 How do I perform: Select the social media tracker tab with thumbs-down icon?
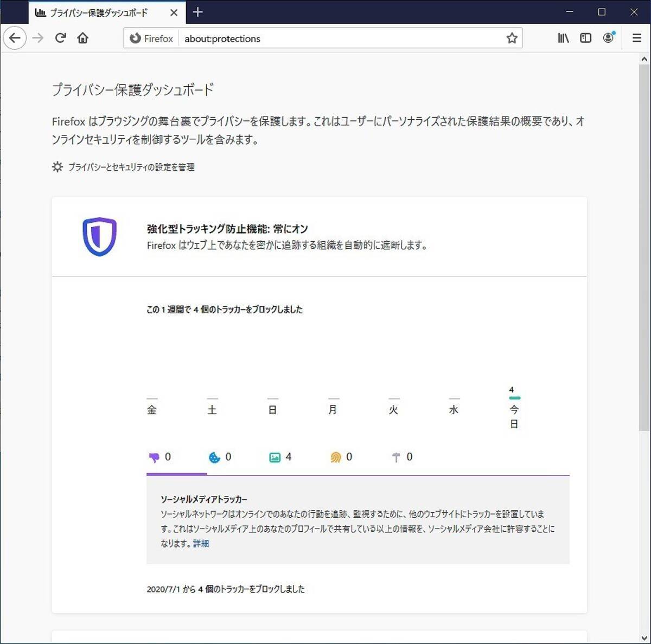(x=176, y=458)
